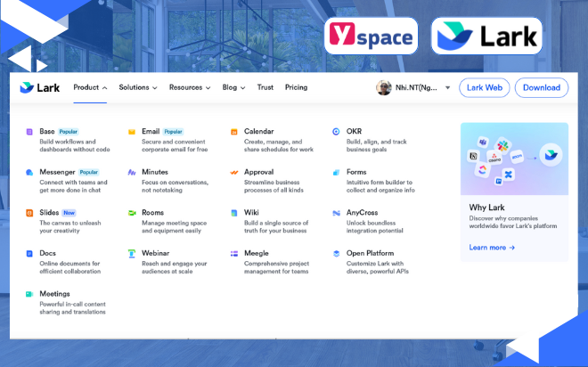The height and width of the screenshot is (367, 588).
Task: Click the orange Slides icon
Action: (x=29, y=213)
